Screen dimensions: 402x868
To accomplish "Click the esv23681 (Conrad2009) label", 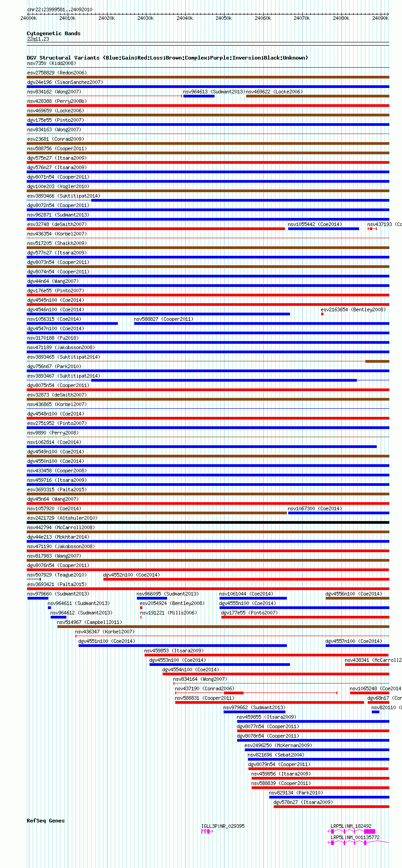I will [56, 139].
